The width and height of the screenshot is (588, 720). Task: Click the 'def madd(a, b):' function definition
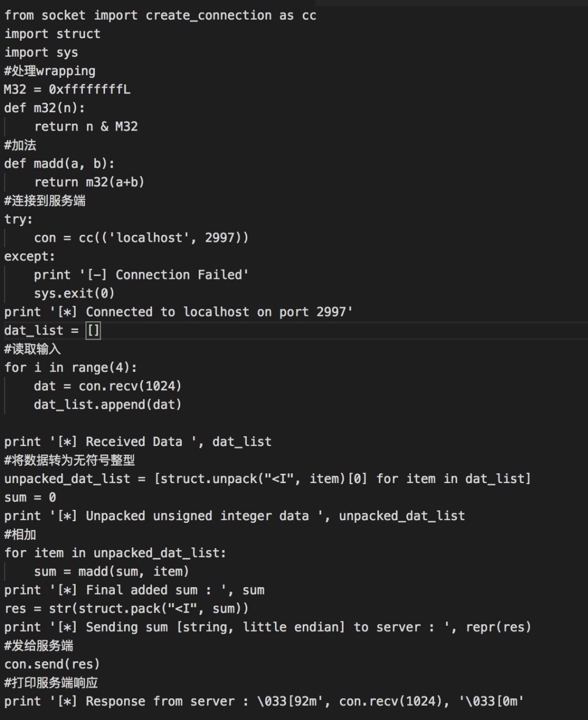[59, 163]
